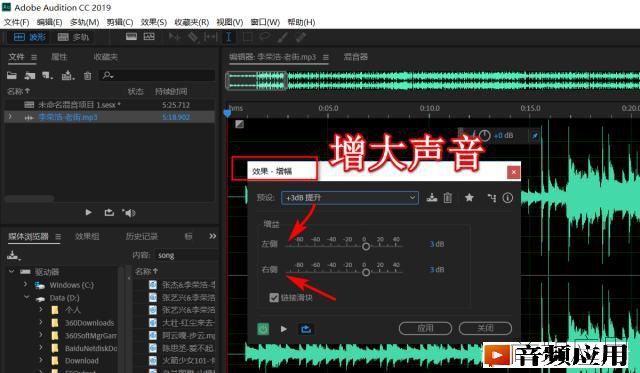
Task: Click the import file icon in Files panel
Action: click(30, 75)
